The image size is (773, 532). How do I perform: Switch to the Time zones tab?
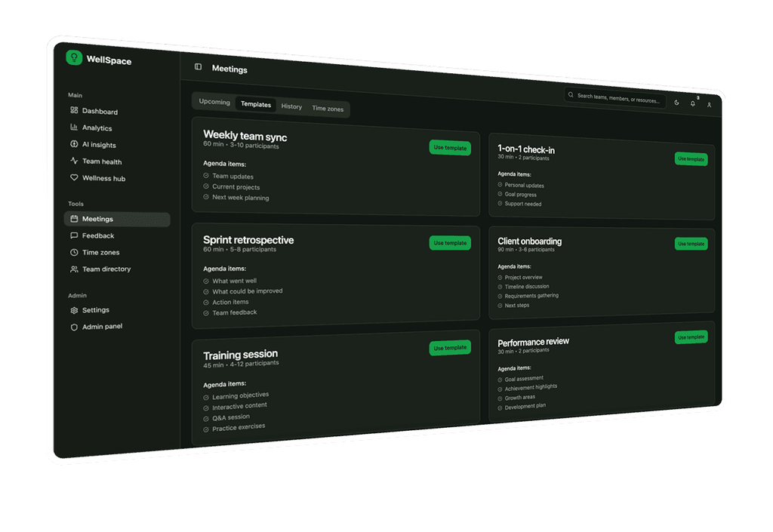tap(328, 109)
